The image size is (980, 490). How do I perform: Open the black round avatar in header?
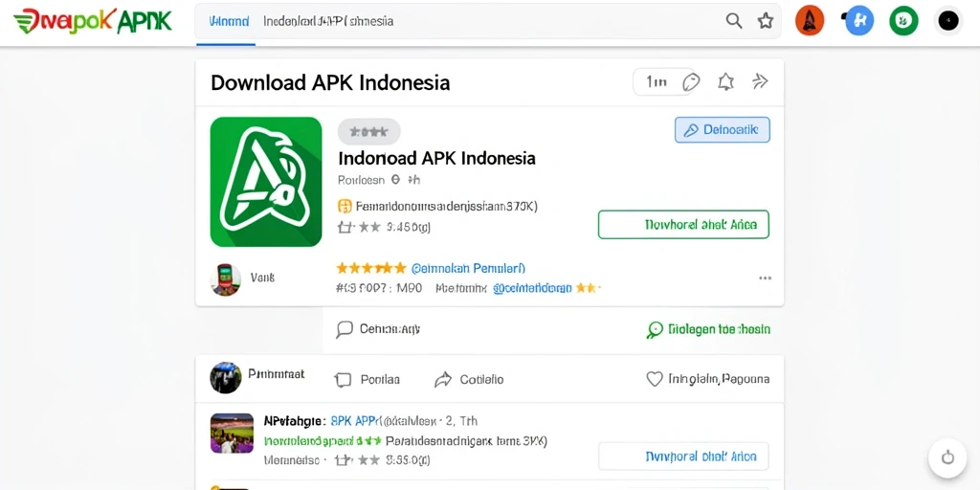point(948,21)
